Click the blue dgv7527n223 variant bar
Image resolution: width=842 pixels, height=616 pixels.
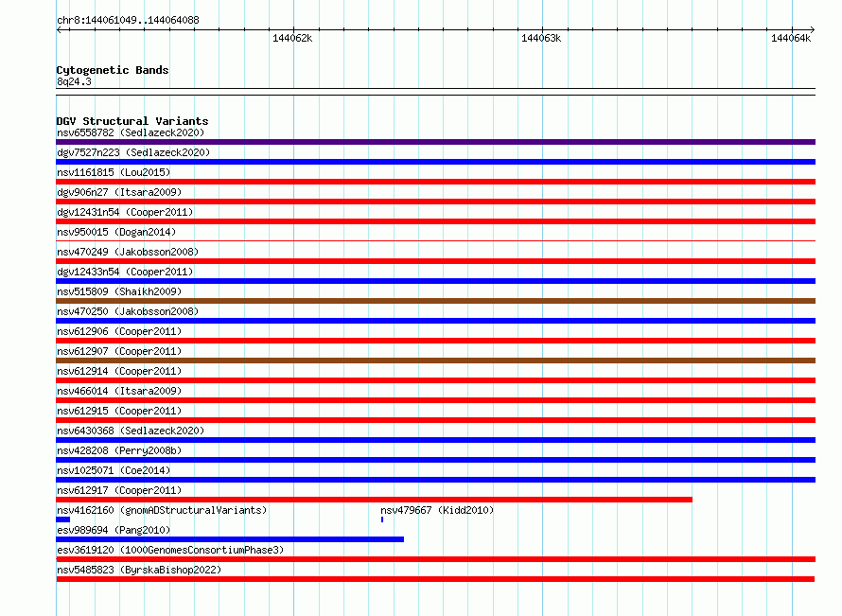[435, 162]
